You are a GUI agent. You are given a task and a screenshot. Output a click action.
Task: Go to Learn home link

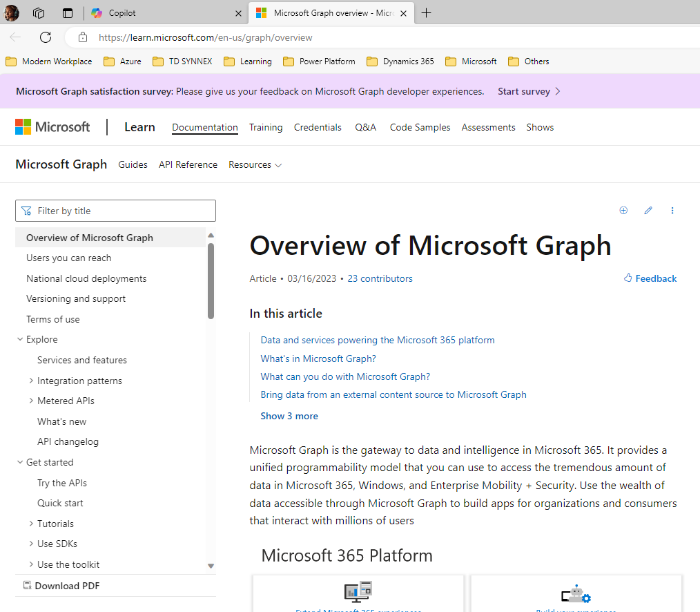139,127
